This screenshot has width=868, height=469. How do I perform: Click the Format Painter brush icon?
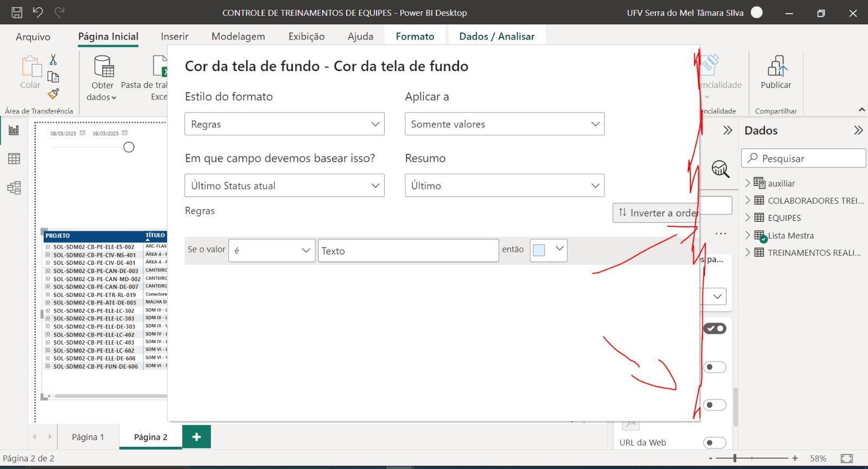coord(53,94)
